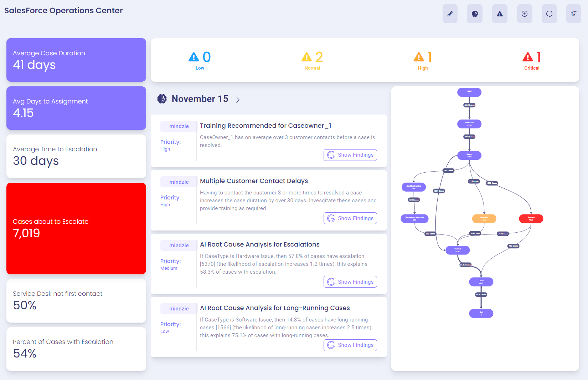Click the Critical alerts red triangle icon
The image size is (588, 380).
[528, 57]
